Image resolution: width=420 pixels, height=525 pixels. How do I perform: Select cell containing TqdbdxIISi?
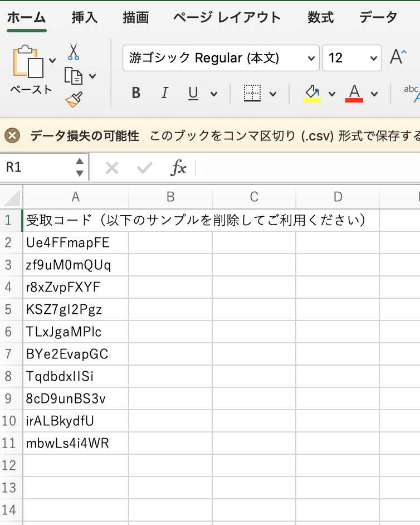point(76,376)
